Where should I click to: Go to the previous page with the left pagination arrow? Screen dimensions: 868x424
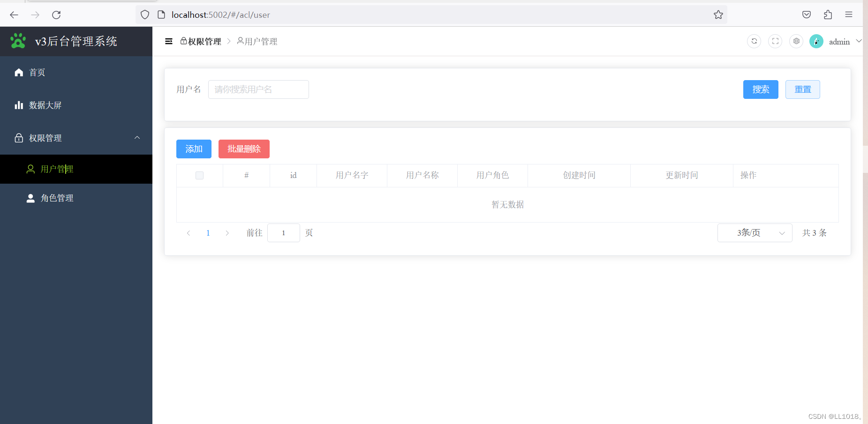189,233
